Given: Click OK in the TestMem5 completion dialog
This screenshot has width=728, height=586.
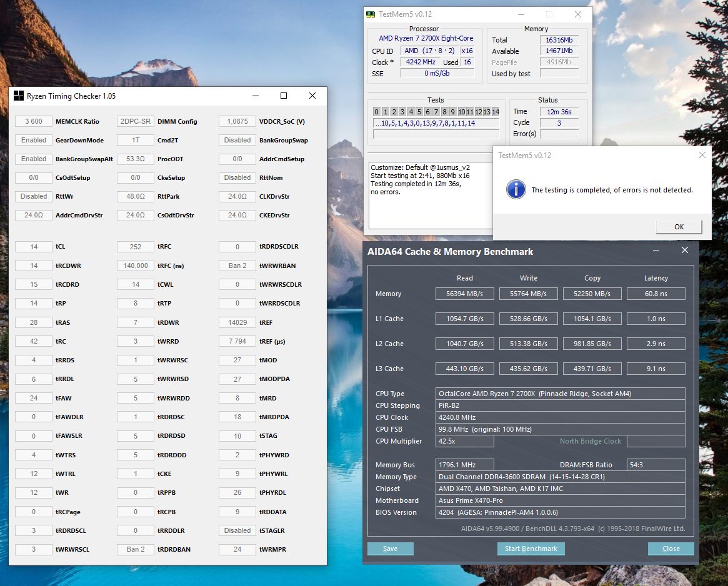Looking at the screenshot, I should tap(679, 227).
